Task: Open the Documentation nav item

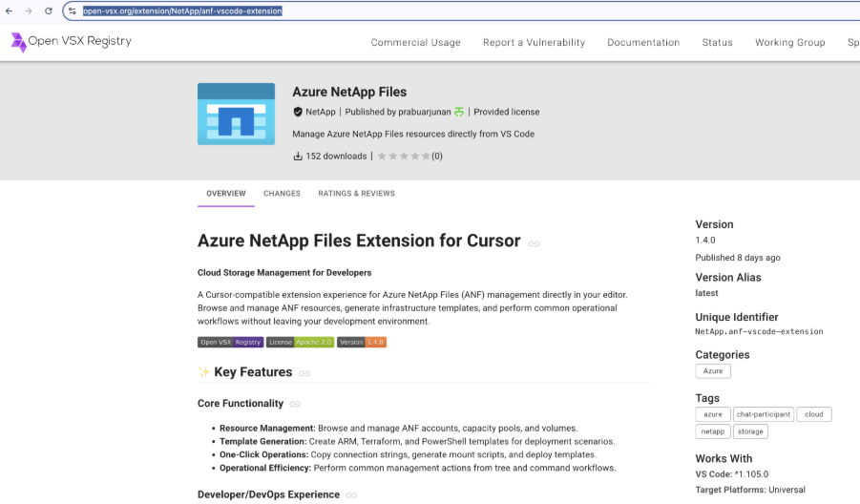Action: click(643, 42)
